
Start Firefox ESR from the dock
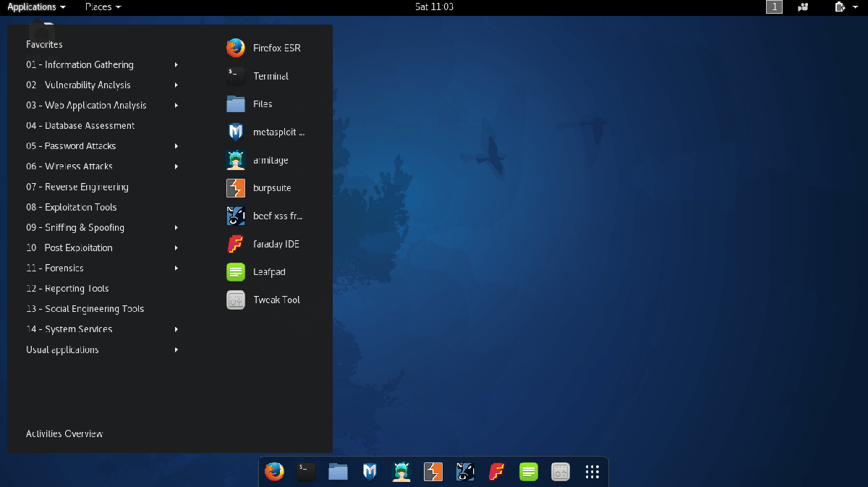pos(274,471)
